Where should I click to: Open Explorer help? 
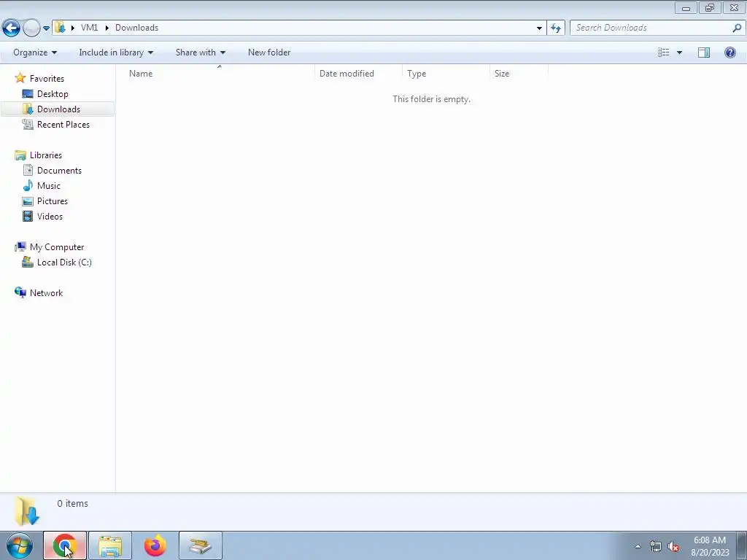[x=729, y=52]
